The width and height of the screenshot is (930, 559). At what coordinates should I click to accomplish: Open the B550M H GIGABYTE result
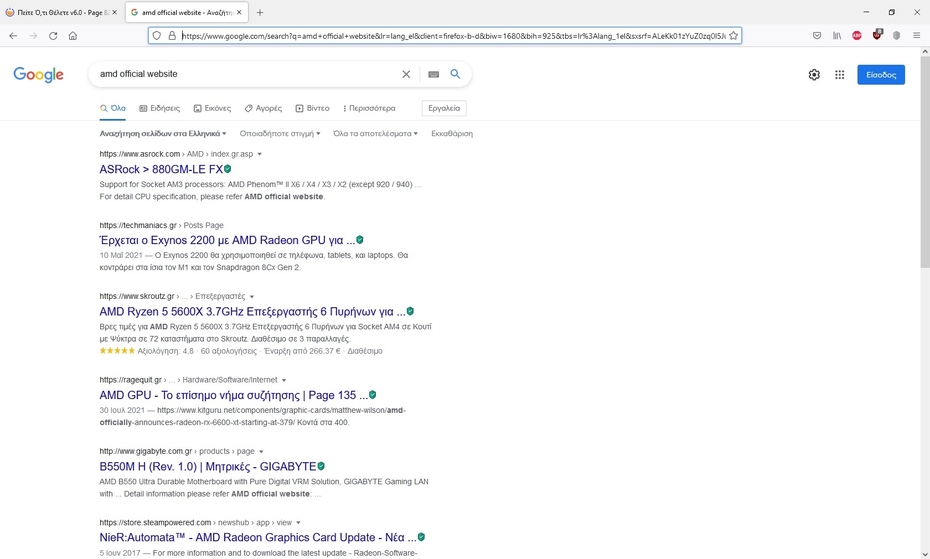tap(208, 466)
